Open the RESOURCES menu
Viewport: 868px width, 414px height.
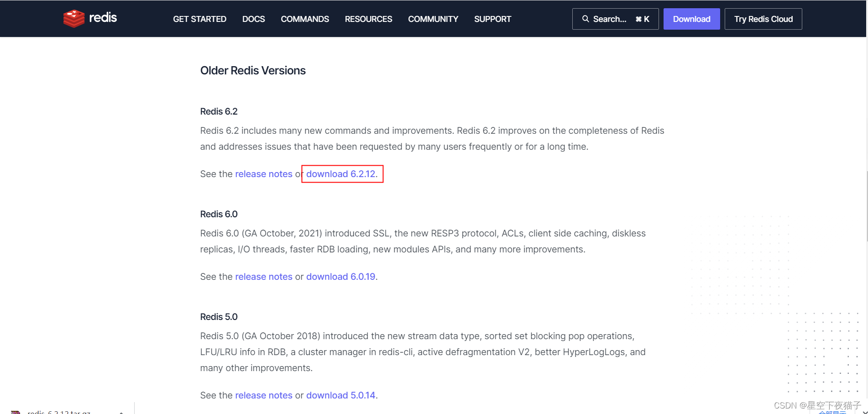[368, 19]
